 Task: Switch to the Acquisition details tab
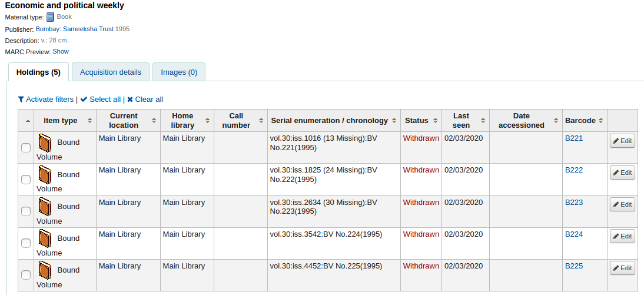point(111,72)
